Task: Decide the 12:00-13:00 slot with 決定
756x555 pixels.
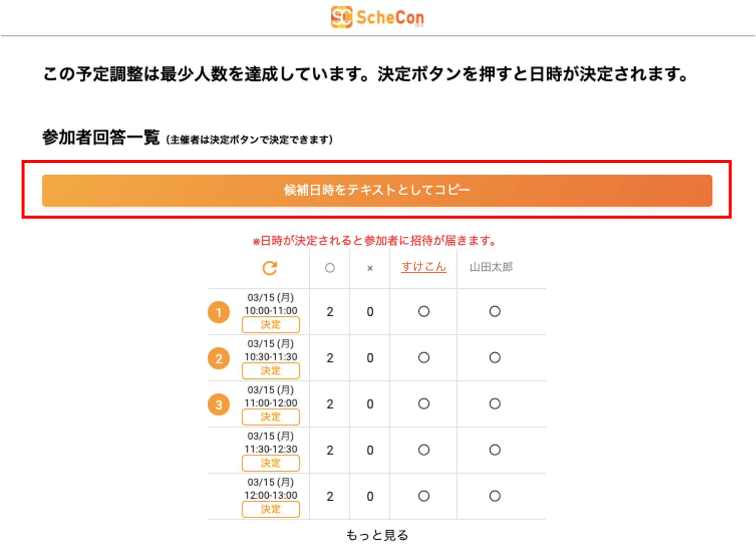Action: click(271, 509)
